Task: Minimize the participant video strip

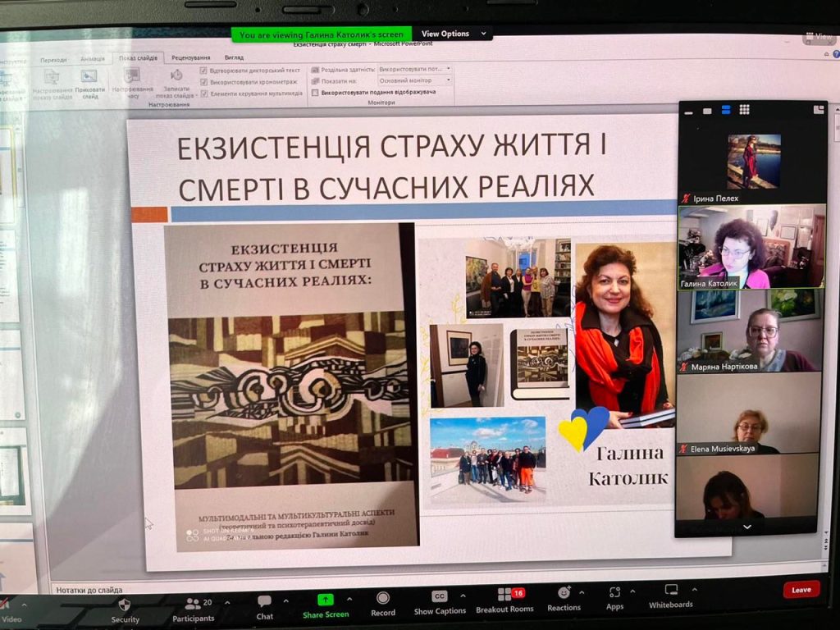Action: (x=689, y=113)
